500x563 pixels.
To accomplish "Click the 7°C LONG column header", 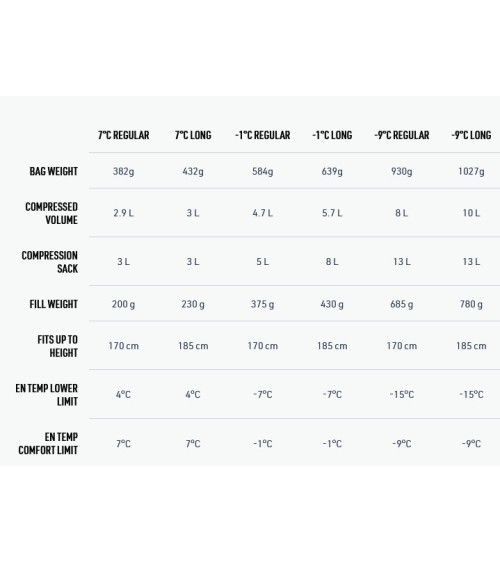I will tap(193, 135).
